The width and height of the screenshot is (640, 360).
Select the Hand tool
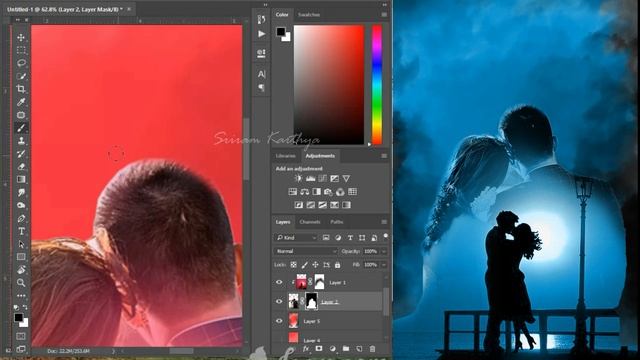coord(21,269)
